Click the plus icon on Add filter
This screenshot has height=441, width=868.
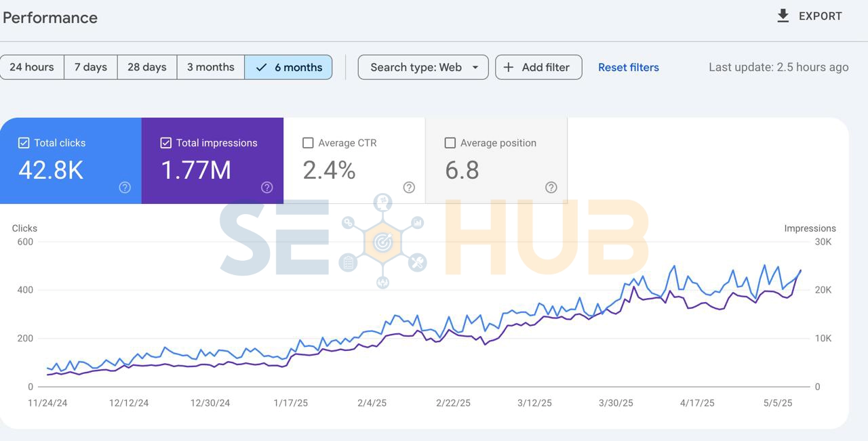point(509,67)
